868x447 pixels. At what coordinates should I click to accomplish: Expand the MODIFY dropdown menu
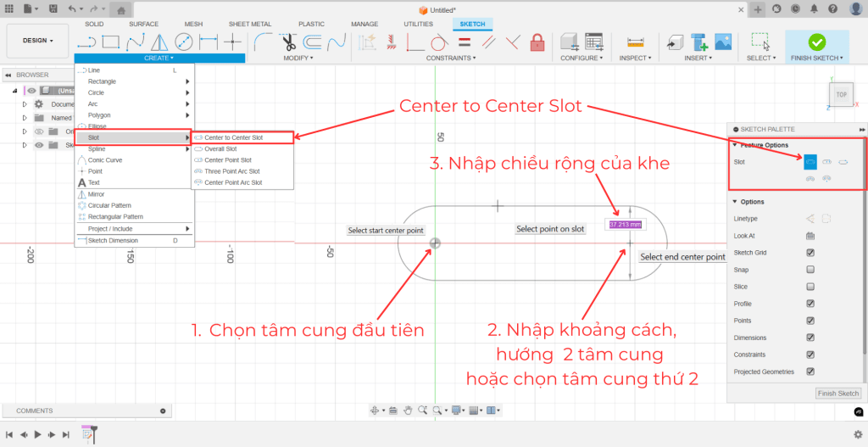tap(298, 59)
